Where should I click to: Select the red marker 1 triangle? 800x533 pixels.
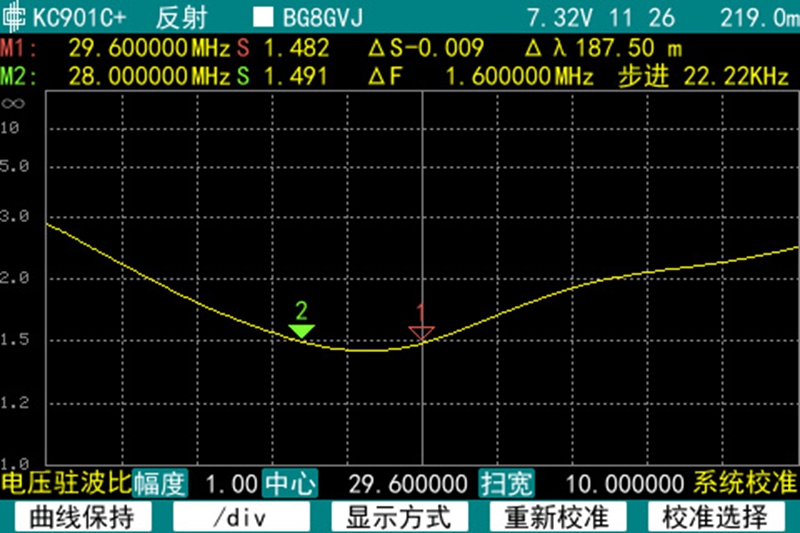click(x=421, y=332)
